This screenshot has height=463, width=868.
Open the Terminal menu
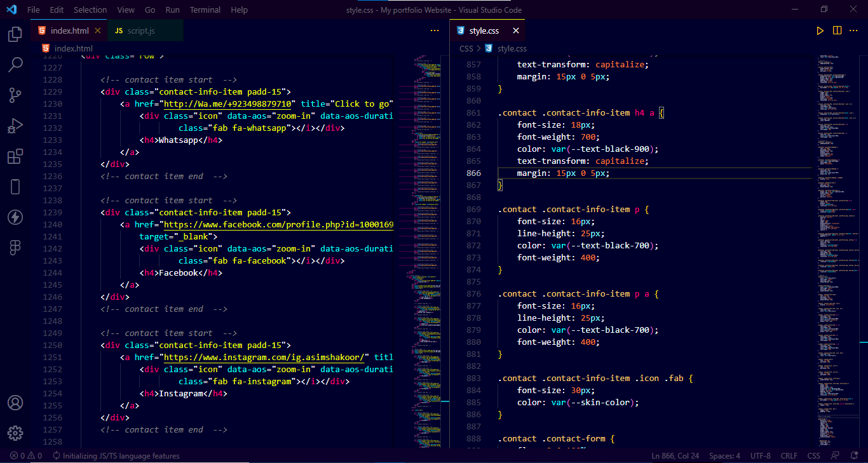click(x=205, y=10)
